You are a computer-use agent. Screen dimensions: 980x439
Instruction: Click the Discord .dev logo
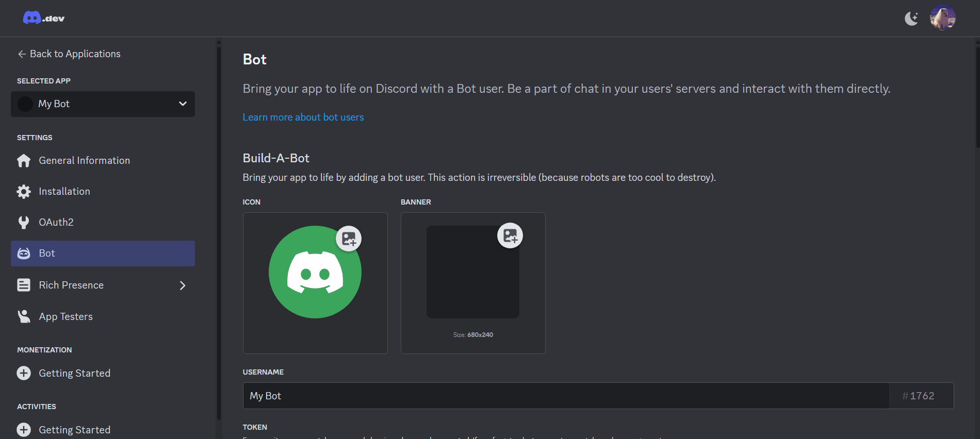click(x=44, y=18)
